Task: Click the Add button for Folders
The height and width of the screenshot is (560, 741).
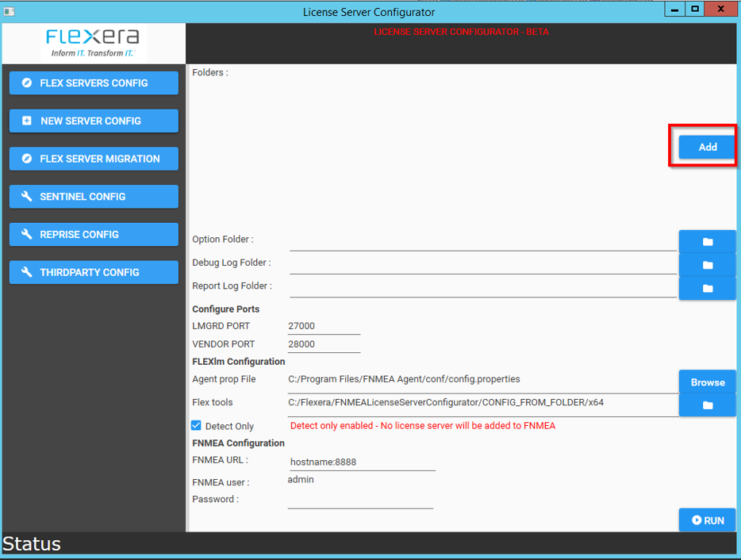Action: click(707, 147)
